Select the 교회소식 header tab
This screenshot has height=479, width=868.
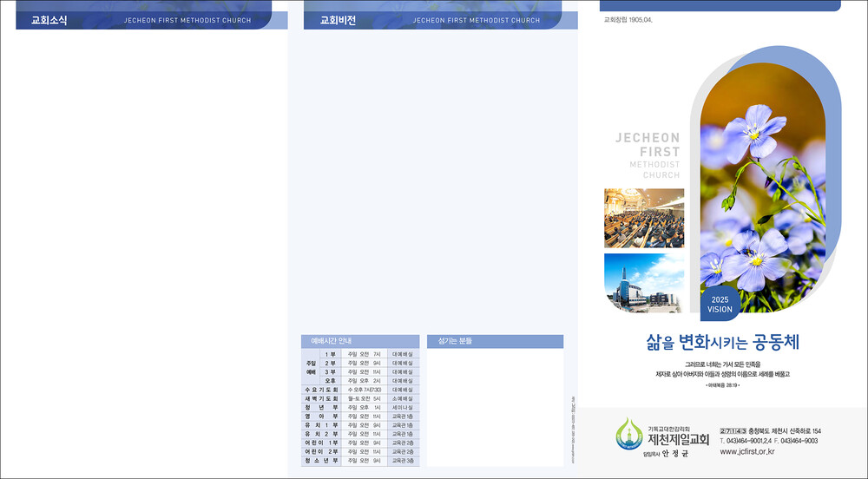(49, 20)
